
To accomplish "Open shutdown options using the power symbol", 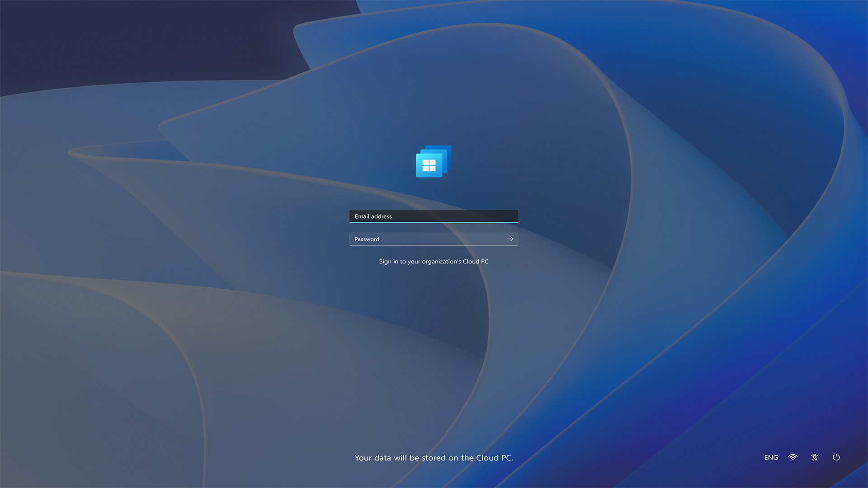I will pyautogui.click(x=836, y=457).
